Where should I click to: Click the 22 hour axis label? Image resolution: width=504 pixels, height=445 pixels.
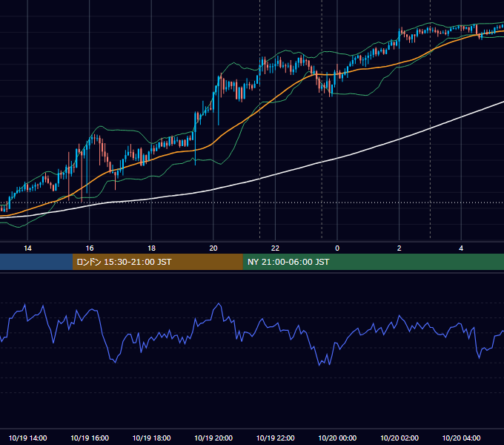point(275,248)
